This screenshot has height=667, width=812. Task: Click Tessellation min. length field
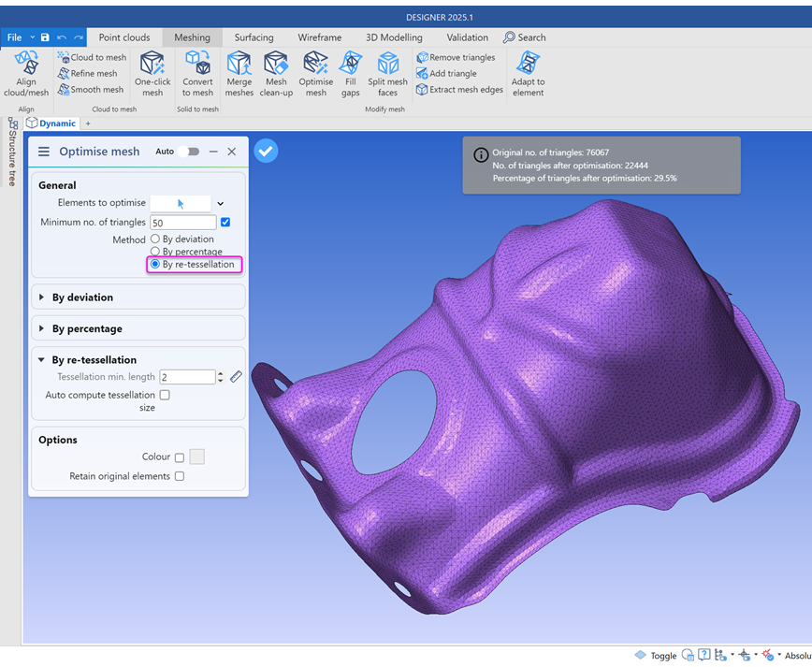(187, 377)
